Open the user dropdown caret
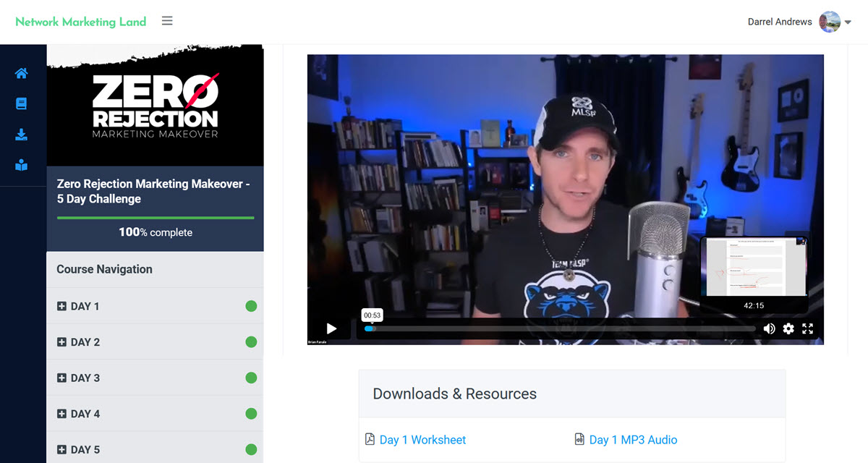Viewport: 868px width, 463px height. pyautogui.click(x=848, y=22)
